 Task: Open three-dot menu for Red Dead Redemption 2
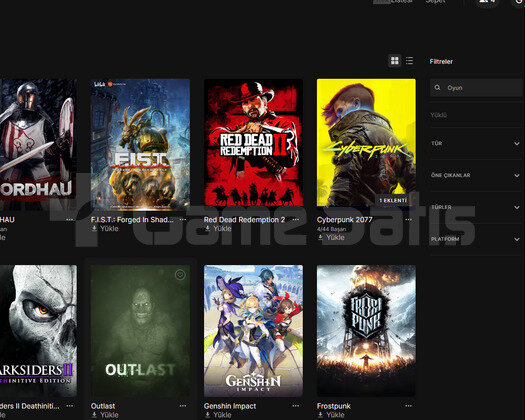(x=296, y=220)
